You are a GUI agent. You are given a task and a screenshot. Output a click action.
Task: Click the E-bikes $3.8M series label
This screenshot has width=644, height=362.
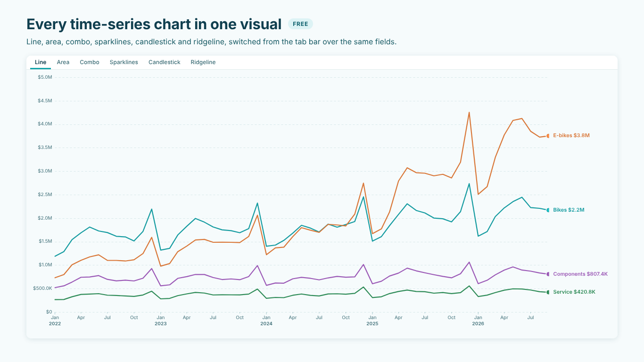pyautogui.click(x=571, y=136)
